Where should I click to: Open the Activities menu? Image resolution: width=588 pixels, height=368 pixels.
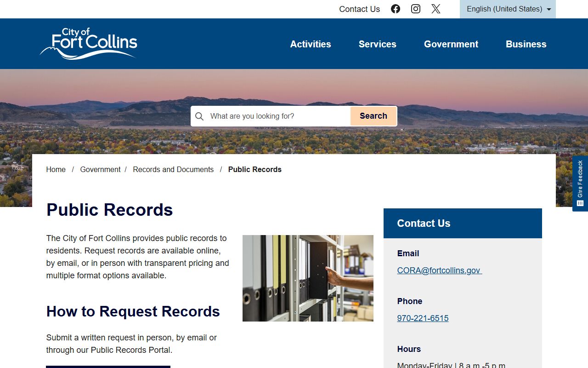(311, 44)
